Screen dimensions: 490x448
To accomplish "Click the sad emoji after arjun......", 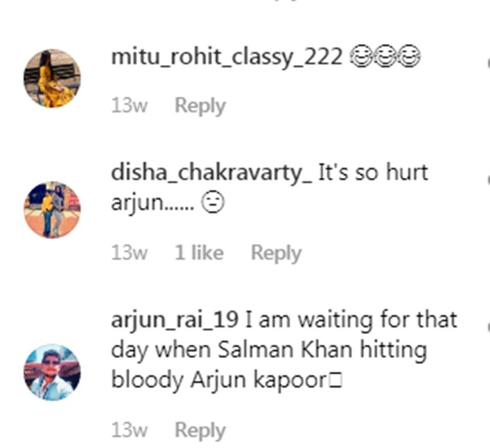I will (x=213, y=202).
